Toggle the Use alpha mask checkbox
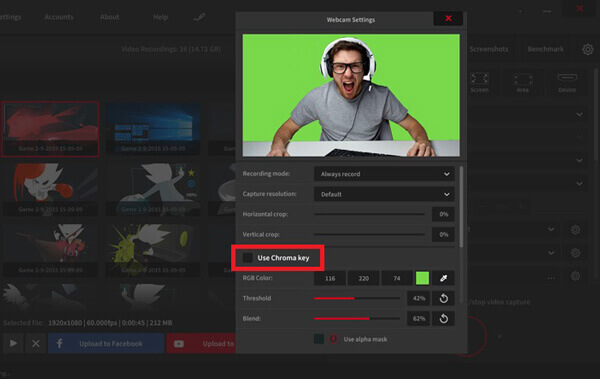The image size is (600, 379). click(x=319, y=339)
